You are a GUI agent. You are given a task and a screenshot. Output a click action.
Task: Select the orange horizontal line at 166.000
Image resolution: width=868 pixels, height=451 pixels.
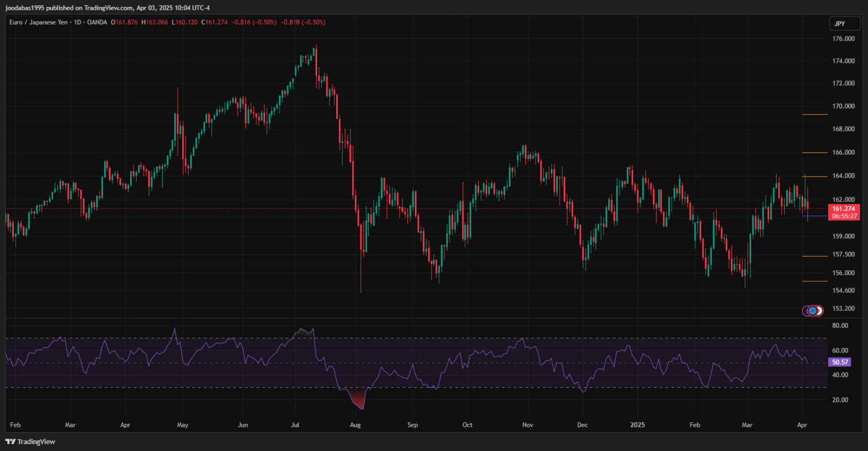814,153
